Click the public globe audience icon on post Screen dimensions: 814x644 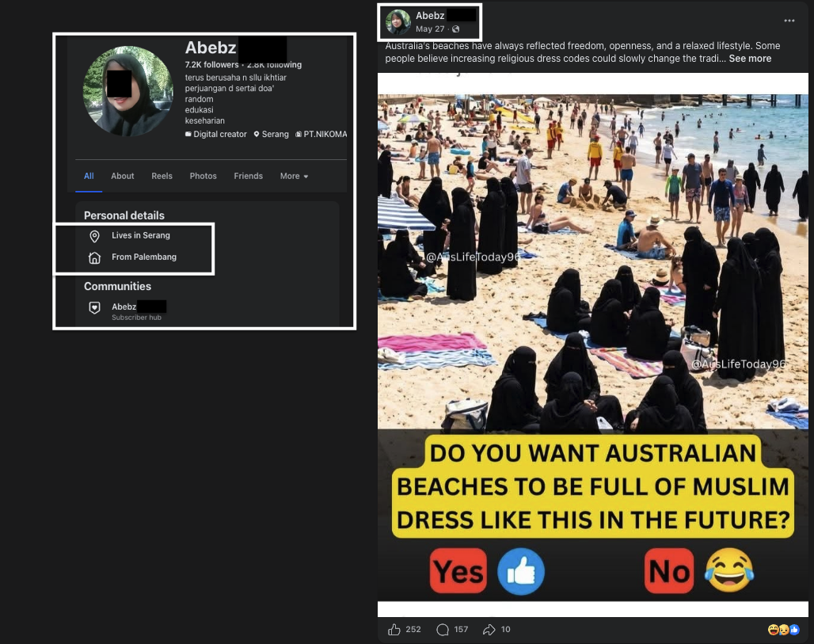click(456, 29)
